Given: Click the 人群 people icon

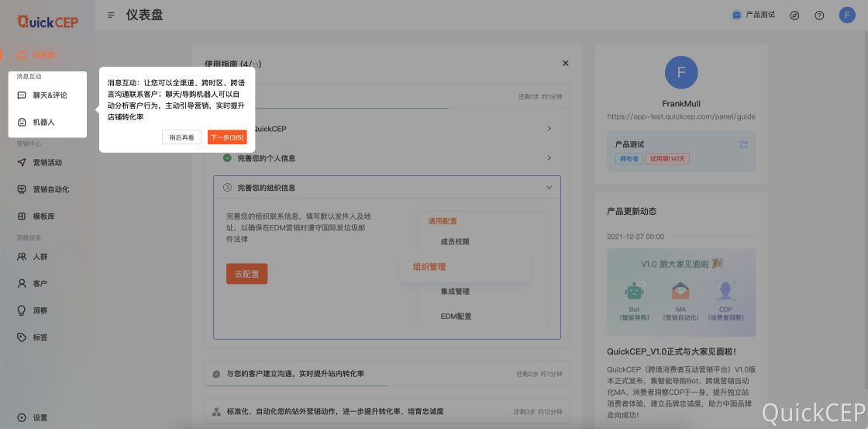Looking at the screenshot, I should pos(22,257).
